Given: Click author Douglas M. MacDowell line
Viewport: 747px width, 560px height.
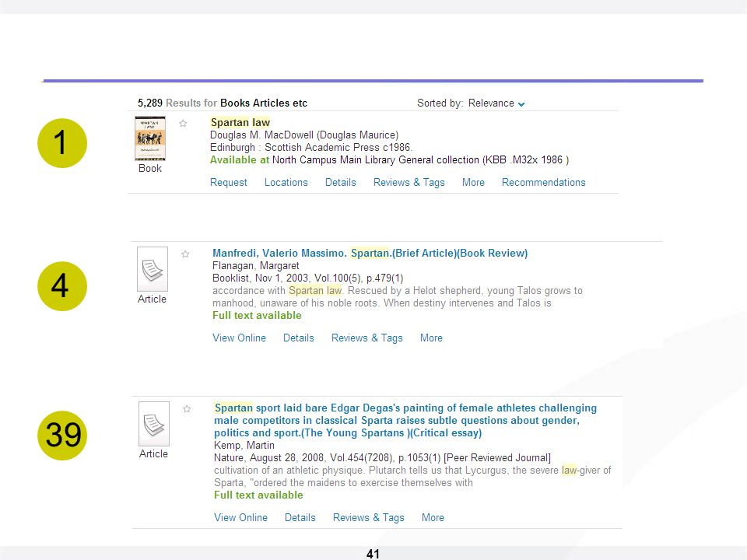Looking at the screenshot, I should click(304, 135).
